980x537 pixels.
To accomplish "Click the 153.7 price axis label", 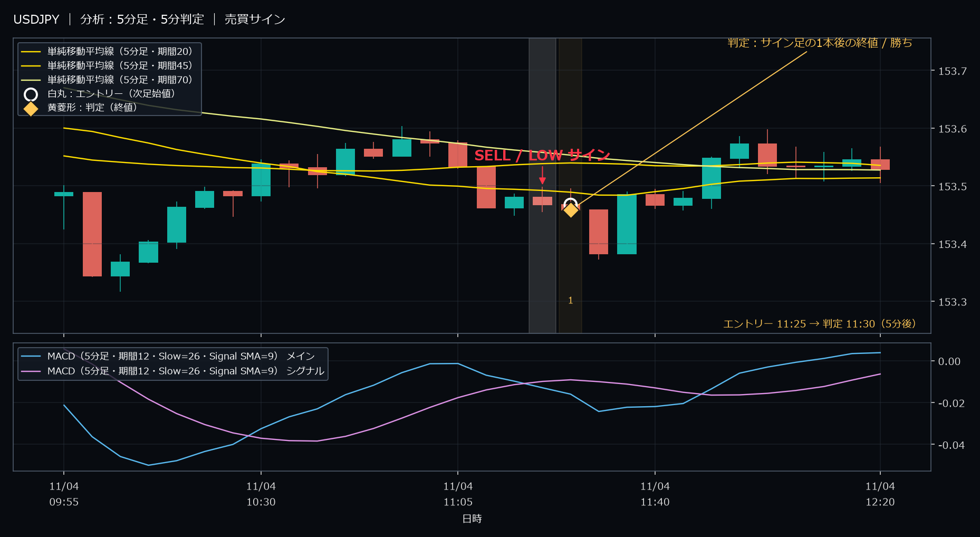I will click(952, 71).
